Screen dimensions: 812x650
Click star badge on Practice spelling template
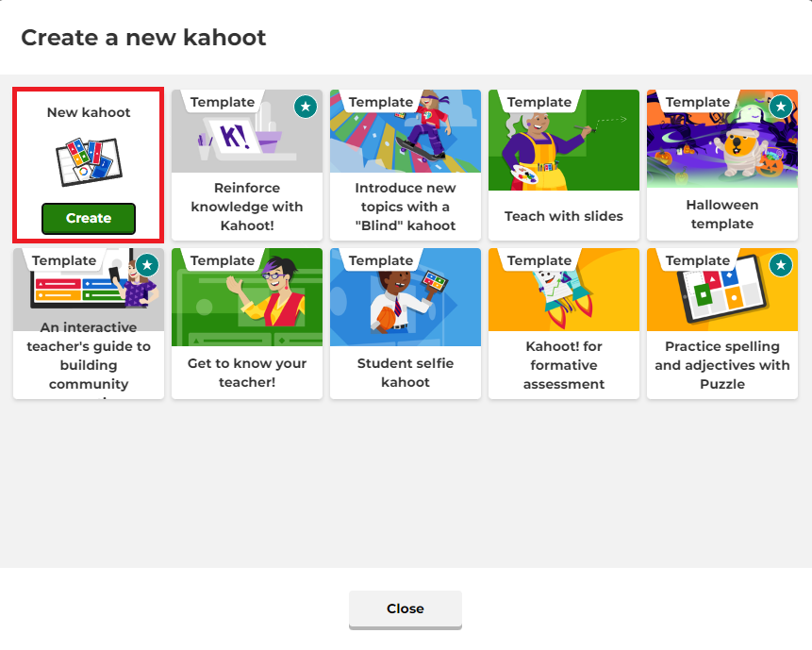pyautogui.click(x=781, y=265)
